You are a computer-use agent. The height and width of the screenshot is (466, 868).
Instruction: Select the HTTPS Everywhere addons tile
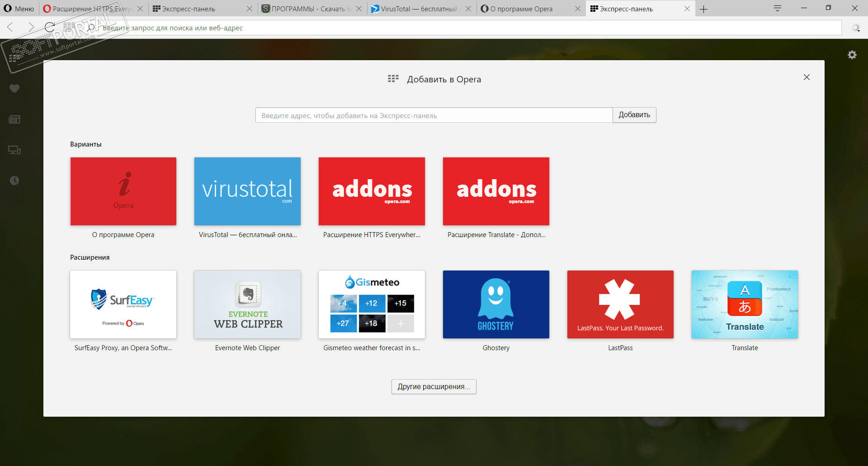[372, 191]
